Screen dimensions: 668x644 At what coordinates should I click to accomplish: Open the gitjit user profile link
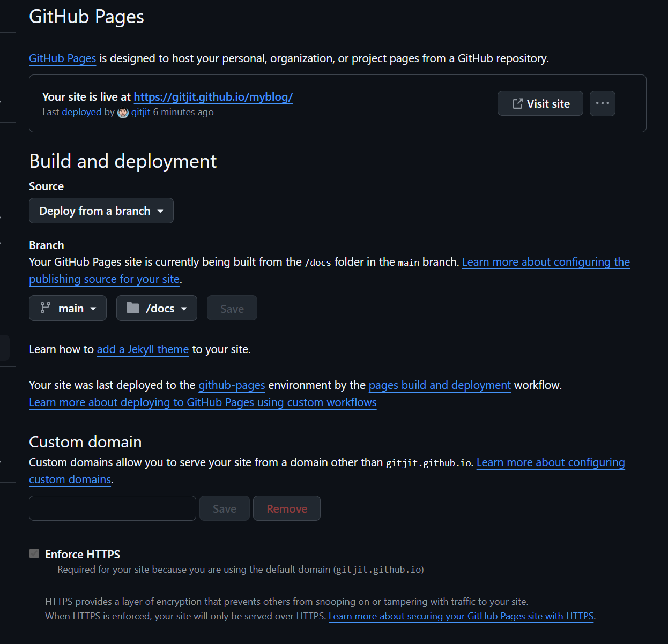click(x=140, y=112)
